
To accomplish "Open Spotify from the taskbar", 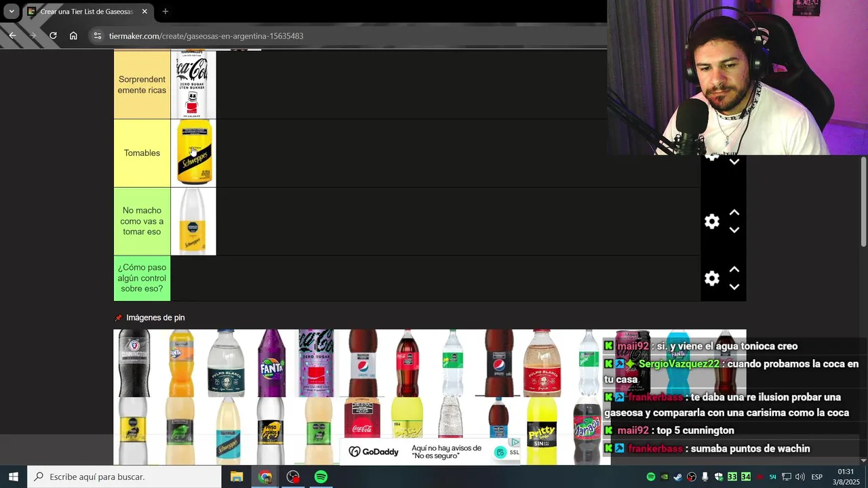I will point(321,477).
